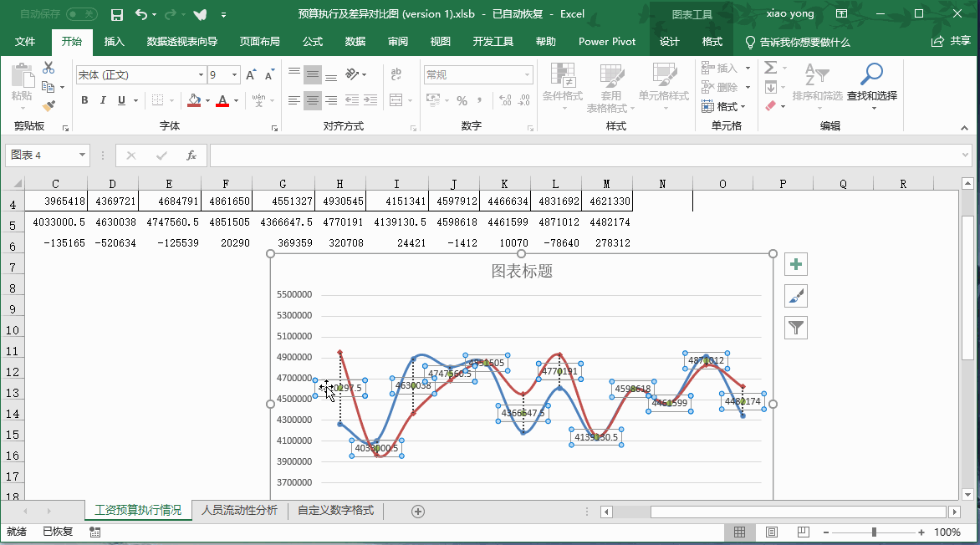
Task: Open the font name dropdown (宋体)
Action: (201, 75)
